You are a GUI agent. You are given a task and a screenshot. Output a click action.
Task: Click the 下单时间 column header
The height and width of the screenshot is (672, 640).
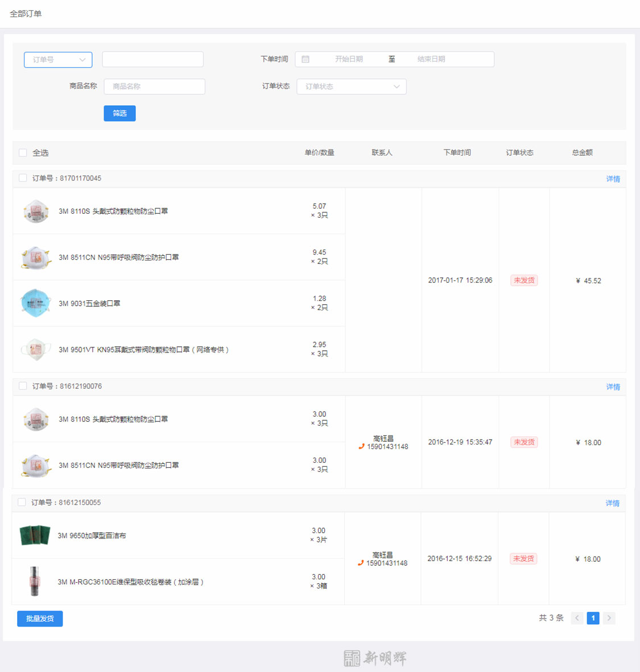click(457, 152)
